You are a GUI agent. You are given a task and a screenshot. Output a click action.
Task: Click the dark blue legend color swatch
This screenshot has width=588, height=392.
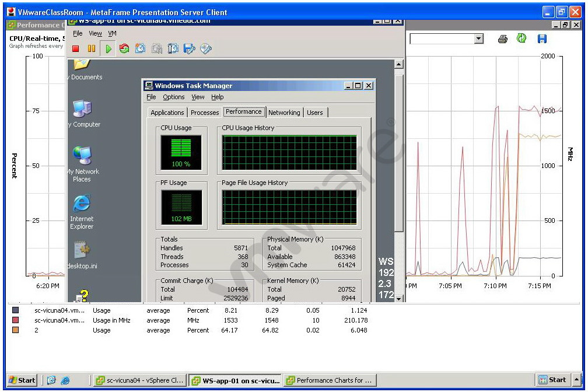pyautogui.click(x=15, y=310)
